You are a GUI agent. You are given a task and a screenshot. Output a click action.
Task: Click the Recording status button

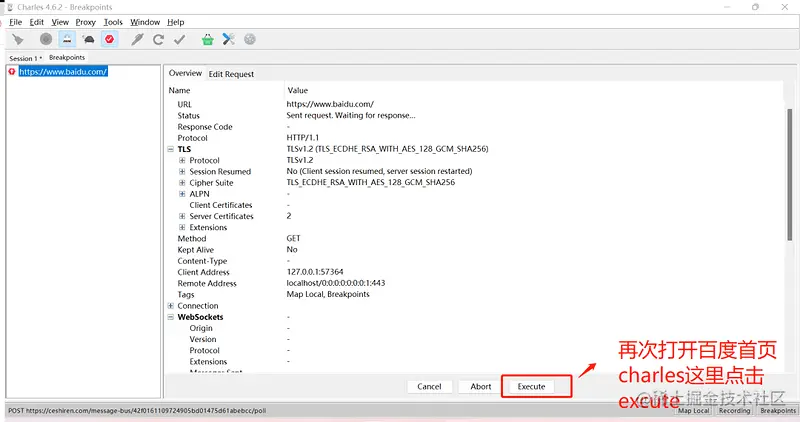(x=735, y=411)
